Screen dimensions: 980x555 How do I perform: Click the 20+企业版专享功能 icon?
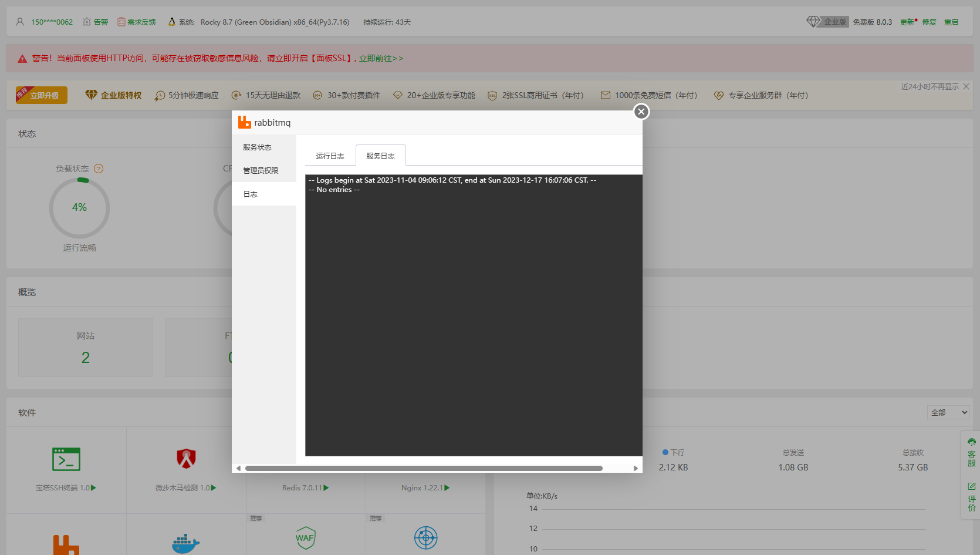(397, 95)
